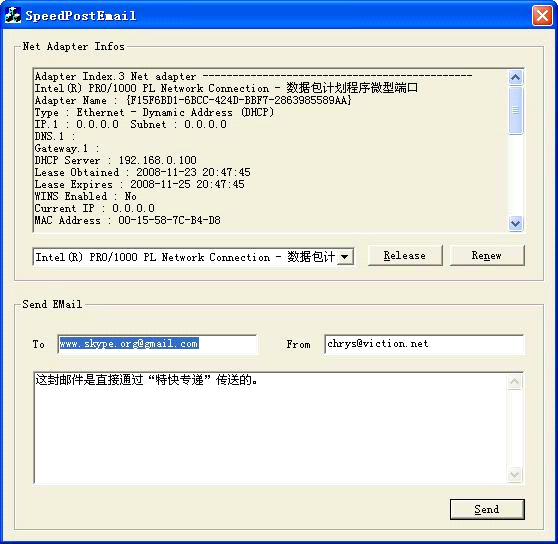Click the MAC Address line in adapter info
Screen dimensions: 558x544
(x=127, y=220)
